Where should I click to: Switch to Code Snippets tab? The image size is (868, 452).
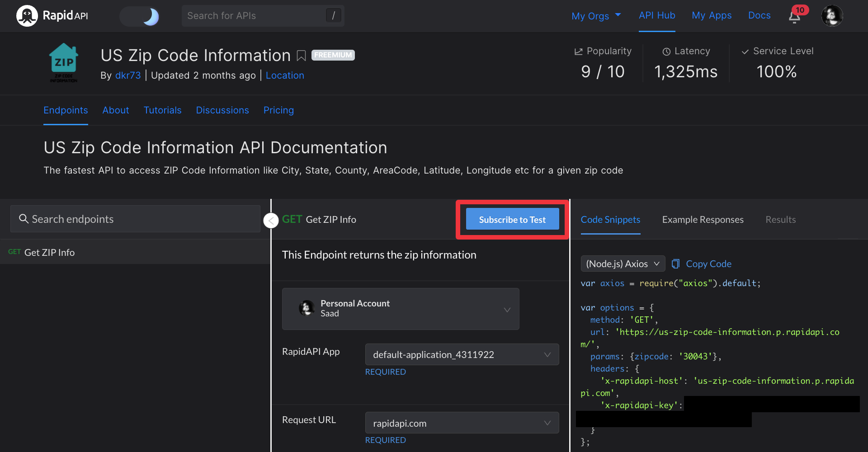click(610, 220)
